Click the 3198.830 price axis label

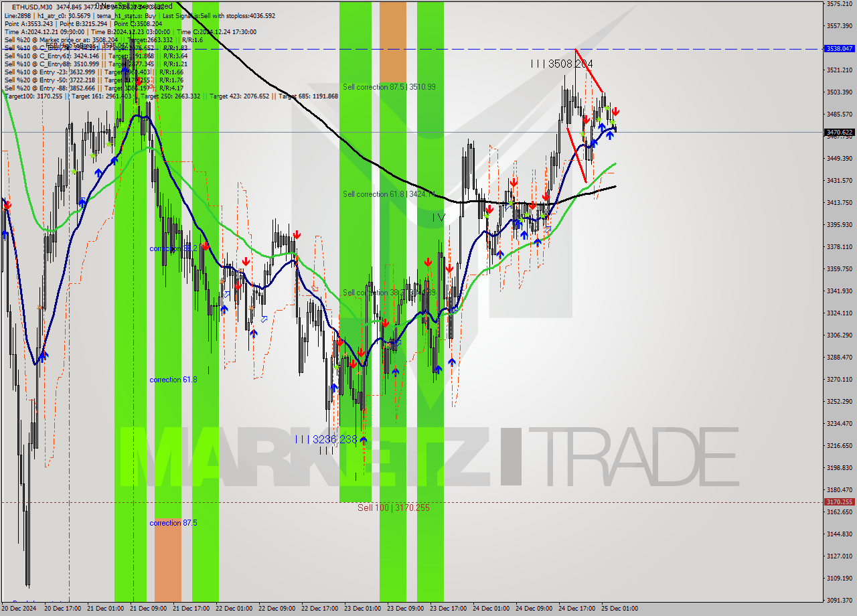[x=839, y=468]
